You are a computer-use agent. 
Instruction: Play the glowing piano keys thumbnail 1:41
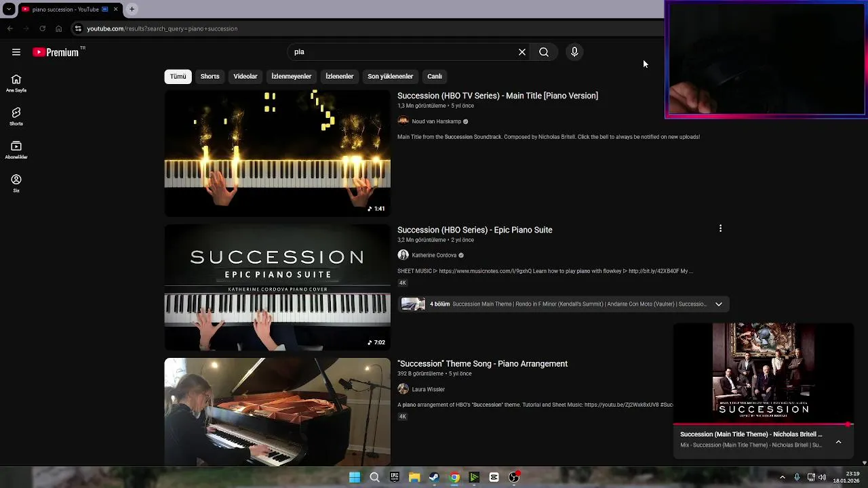click(277, 153)
